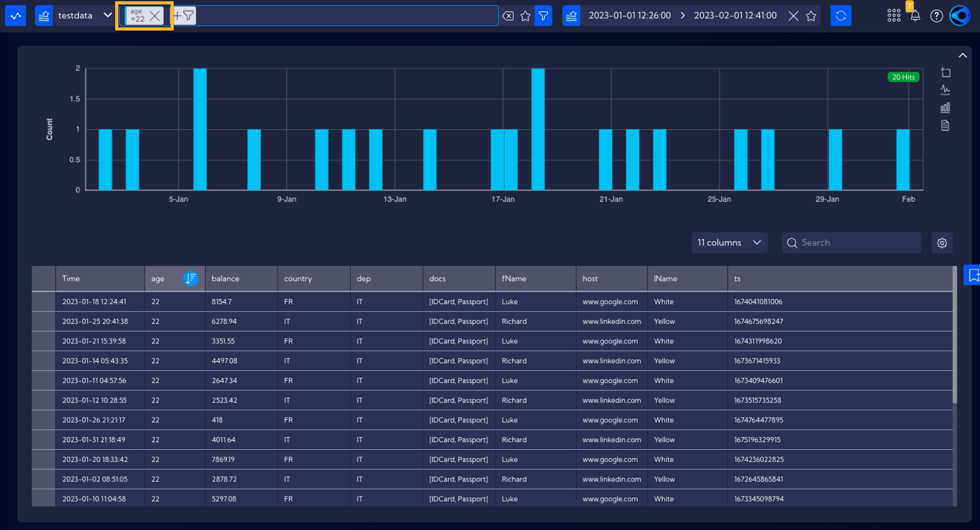Switch to bar chart view
The image size is (980, 530).
[945, 108]
